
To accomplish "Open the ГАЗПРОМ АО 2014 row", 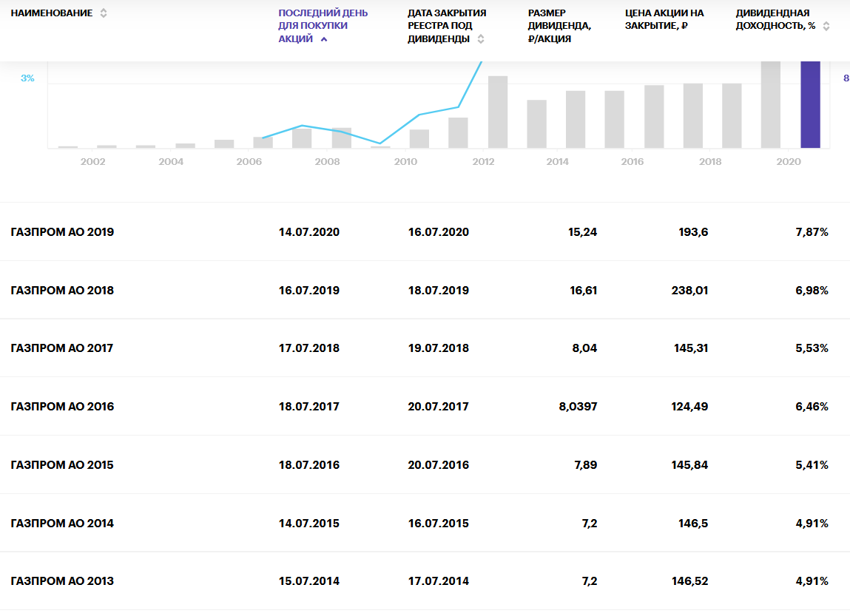I will click(x=425, y=523).
